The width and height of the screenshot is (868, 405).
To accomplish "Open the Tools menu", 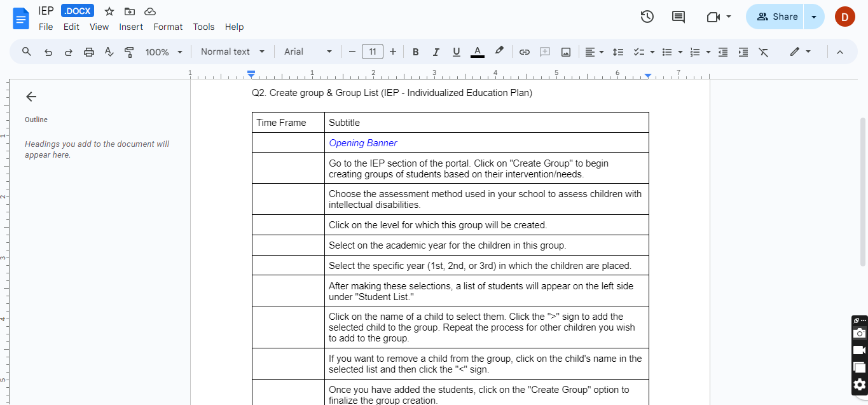I will tap(203, 27).
